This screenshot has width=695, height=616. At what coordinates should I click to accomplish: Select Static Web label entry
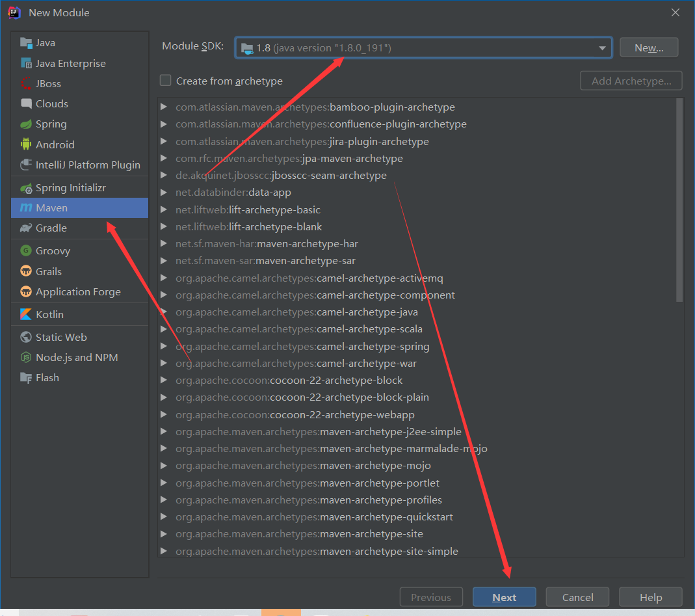[x=61, y=337]
